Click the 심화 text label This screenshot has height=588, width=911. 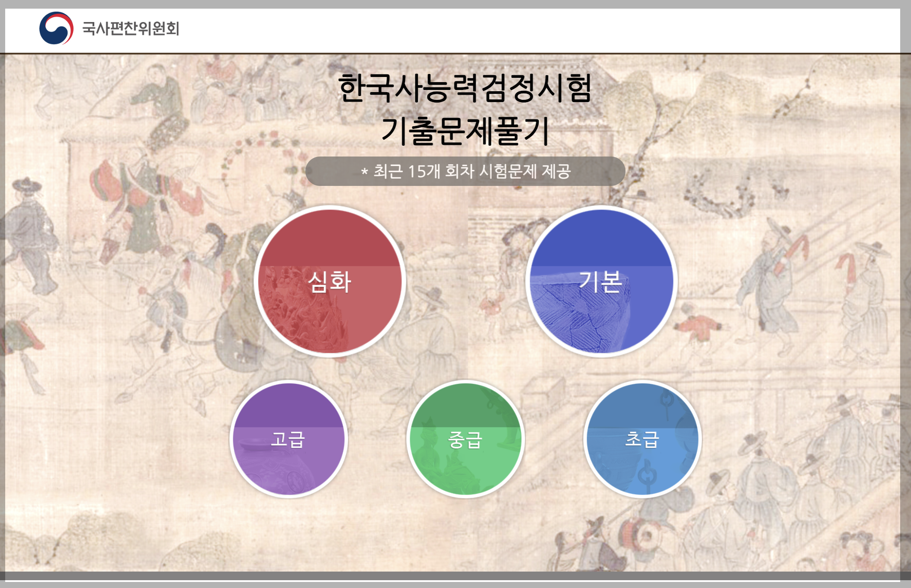(330, 281)
